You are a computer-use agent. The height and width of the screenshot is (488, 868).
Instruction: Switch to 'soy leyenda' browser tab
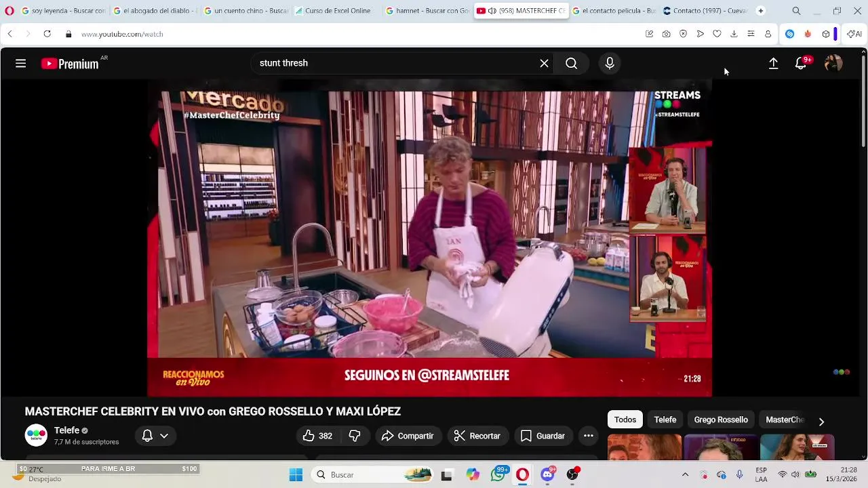coord(64,11)
